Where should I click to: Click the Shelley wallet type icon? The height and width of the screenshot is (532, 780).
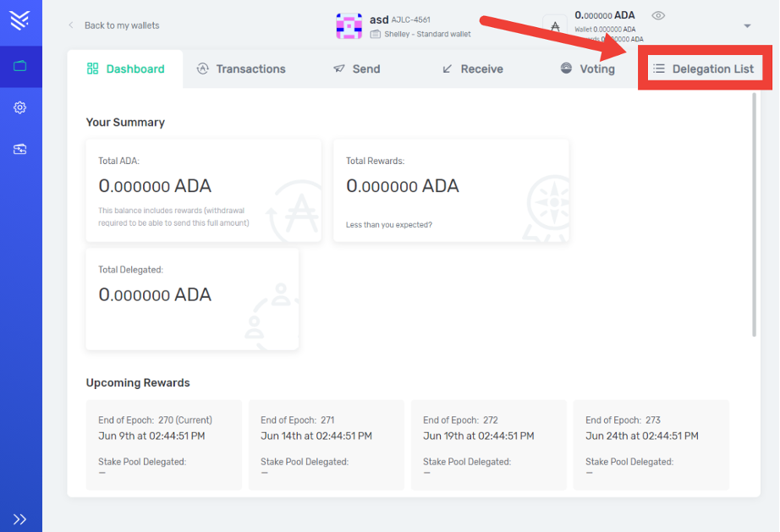(375, 34)
